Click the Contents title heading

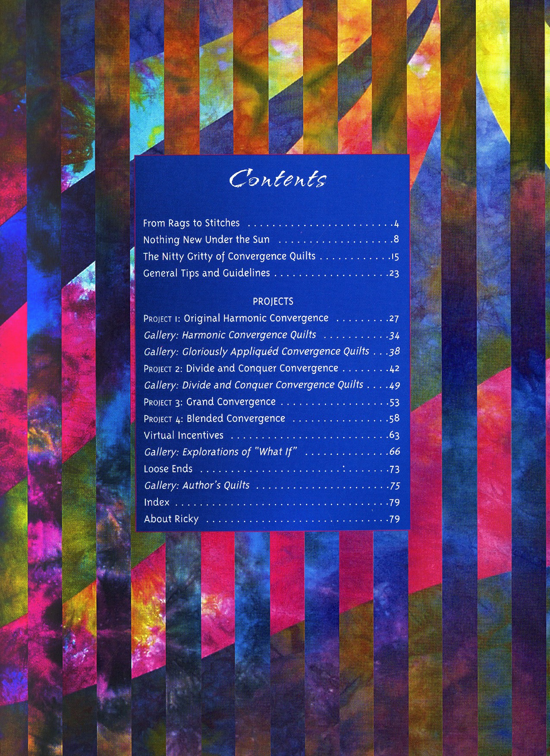coord(277,179)
